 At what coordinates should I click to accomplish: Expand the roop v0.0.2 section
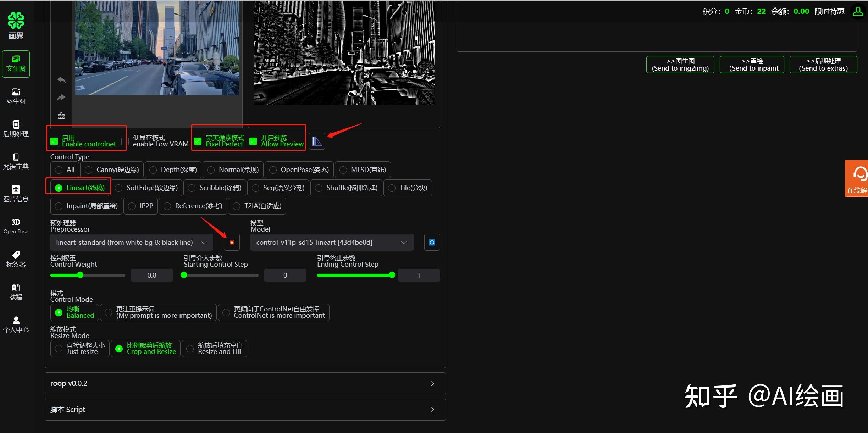pyautogui.click(x=245, y=383)
